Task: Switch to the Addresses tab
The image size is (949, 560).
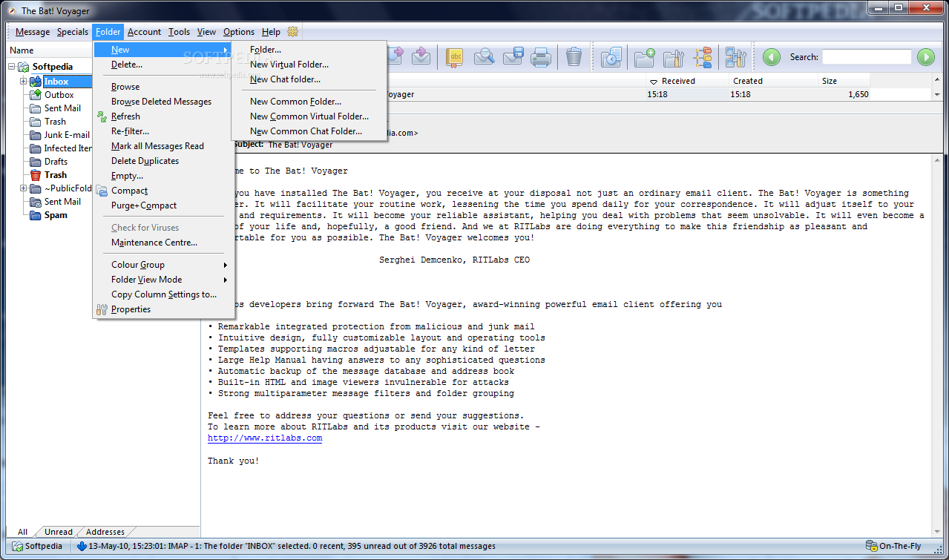Action: click(x=105, y=532)
